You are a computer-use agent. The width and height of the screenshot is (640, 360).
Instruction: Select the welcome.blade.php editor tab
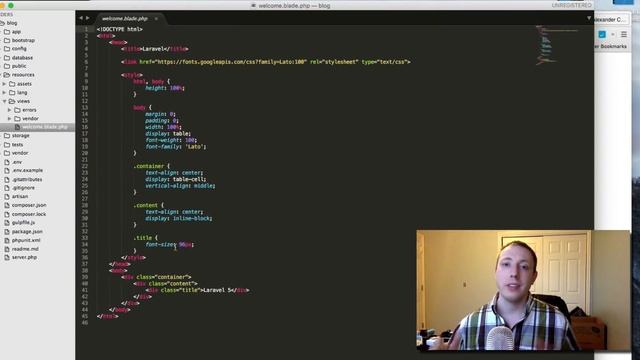(125, 19)
